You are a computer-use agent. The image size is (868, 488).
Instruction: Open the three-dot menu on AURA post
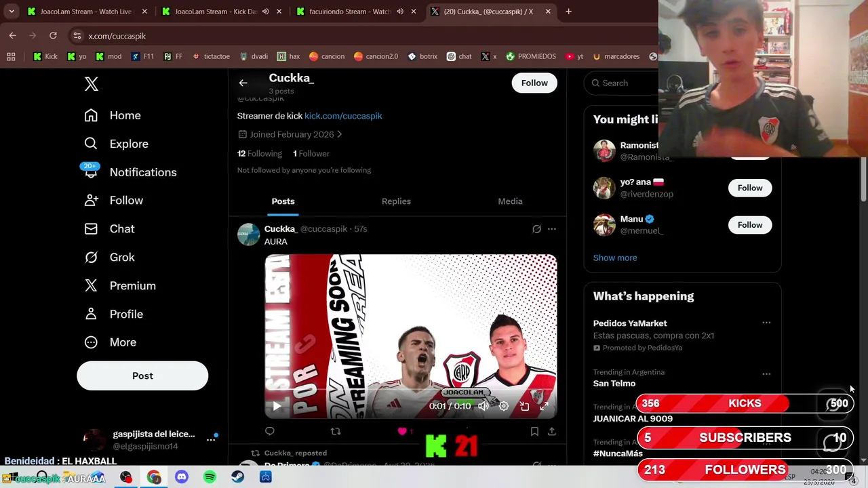click(x=552, y=229)
